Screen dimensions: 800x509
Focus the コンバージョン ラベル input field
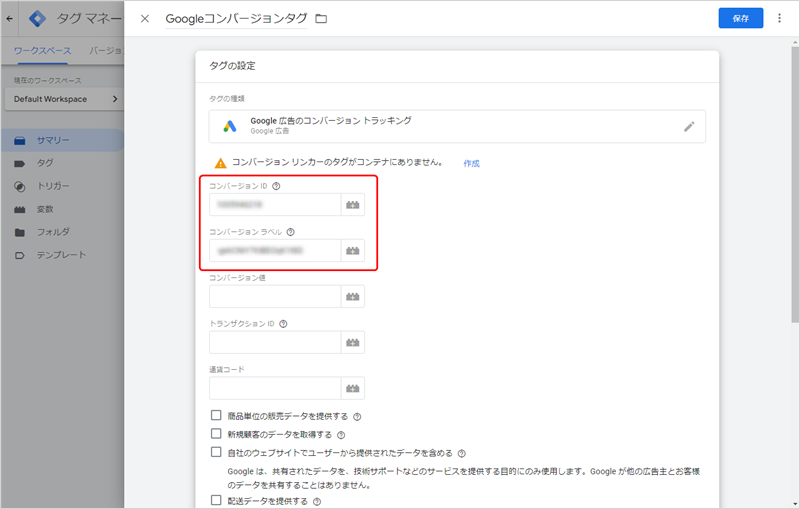[275, 250]
